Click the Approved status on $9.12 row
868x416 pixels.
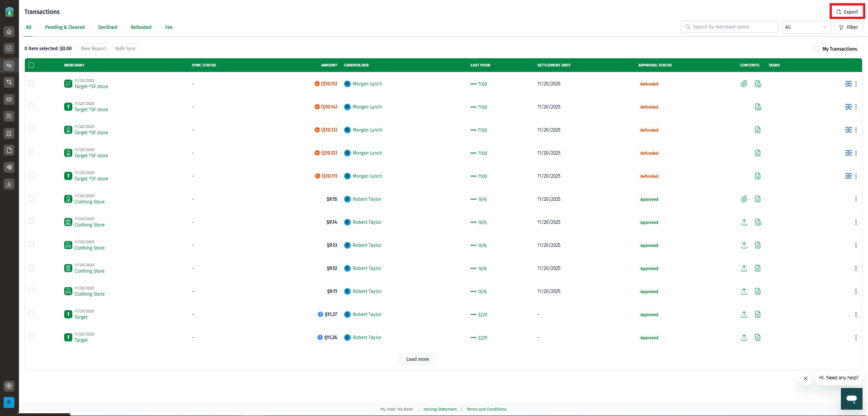649,269
